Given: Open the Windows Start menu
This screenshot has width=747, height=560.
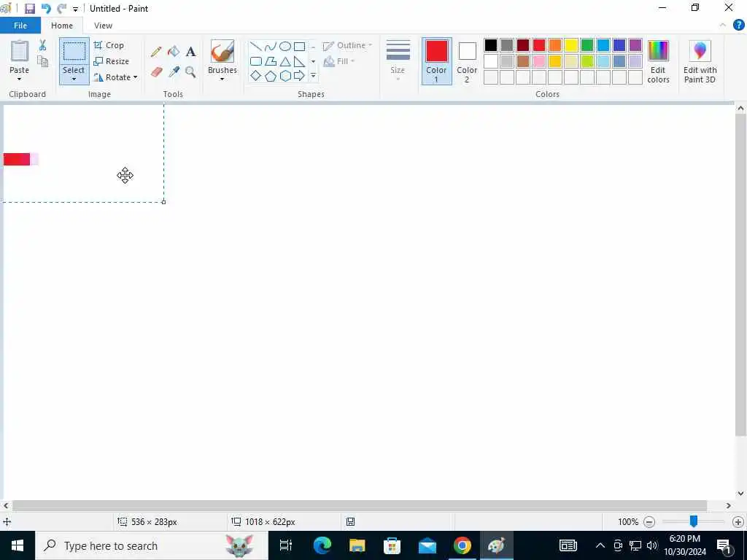Looking at the screenshot, I should click(18, 545).
